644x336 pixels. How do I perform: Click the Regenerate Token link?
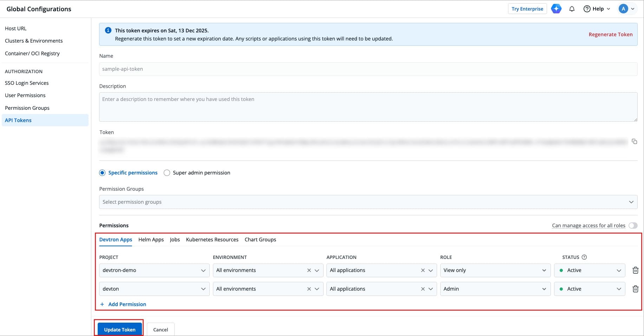[610, 34]
